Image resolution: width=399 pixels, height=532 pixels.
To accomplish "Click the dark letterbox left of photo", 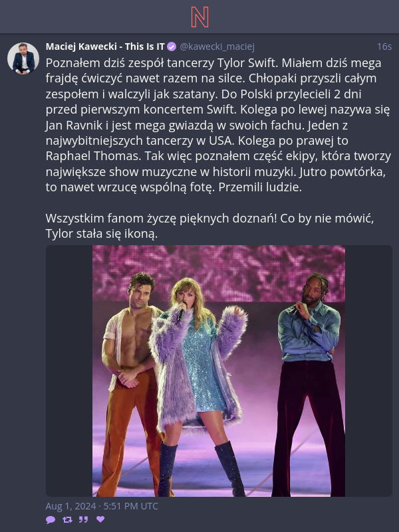I will (x=69, y=371).
